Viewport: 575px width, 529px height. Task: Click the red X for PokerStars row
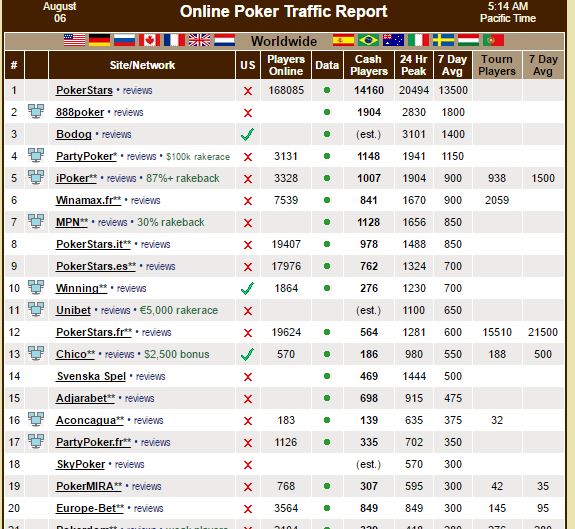click(248, 91)
